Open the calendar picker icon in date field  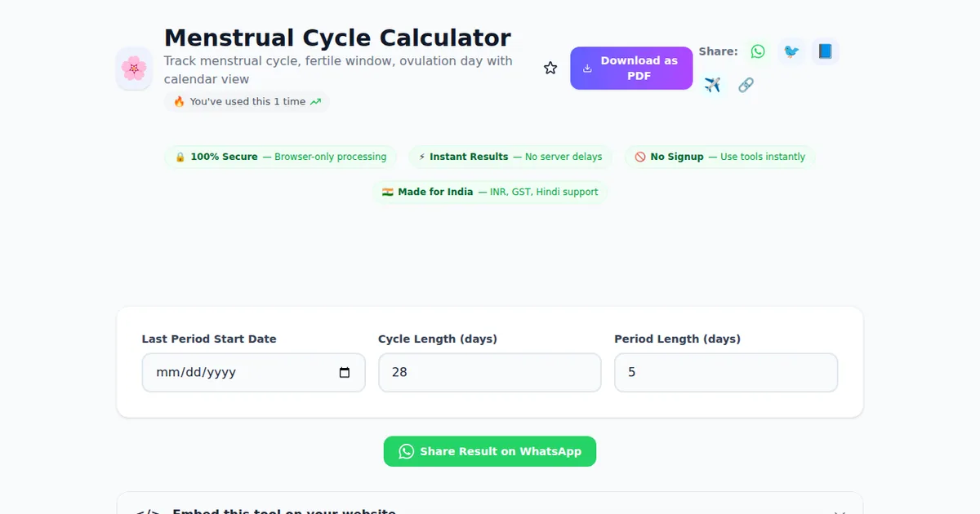coord(345,373)
